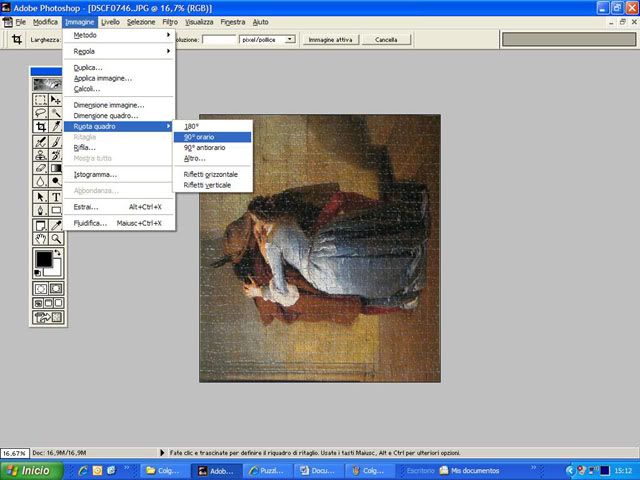Screen dimensions: 640x480
Task: Click Jump to ImageReady button
Action: tap(48, 317)
